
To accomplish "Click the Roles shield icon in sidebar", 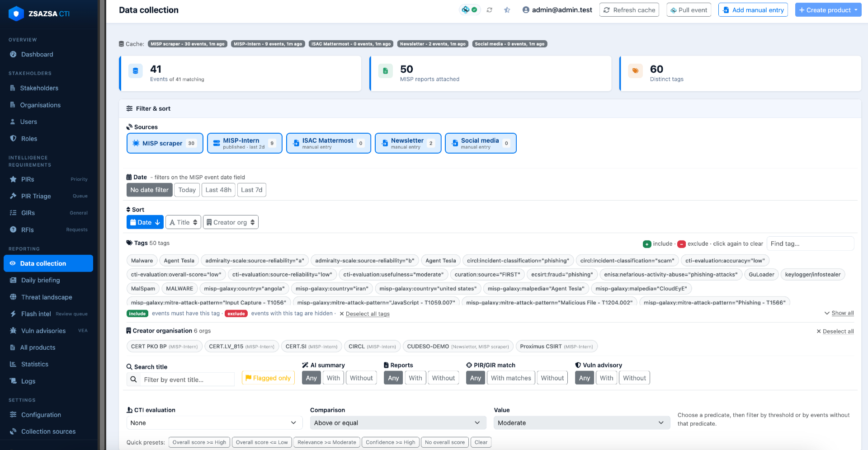I will [13, 139].
